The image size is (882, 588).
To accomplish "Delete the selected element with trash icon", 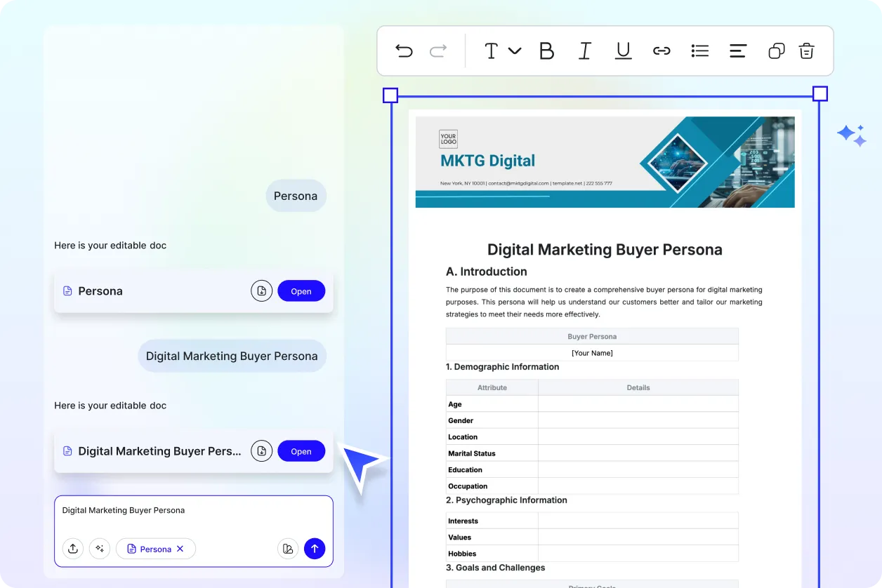I will [x=806, y=51].
